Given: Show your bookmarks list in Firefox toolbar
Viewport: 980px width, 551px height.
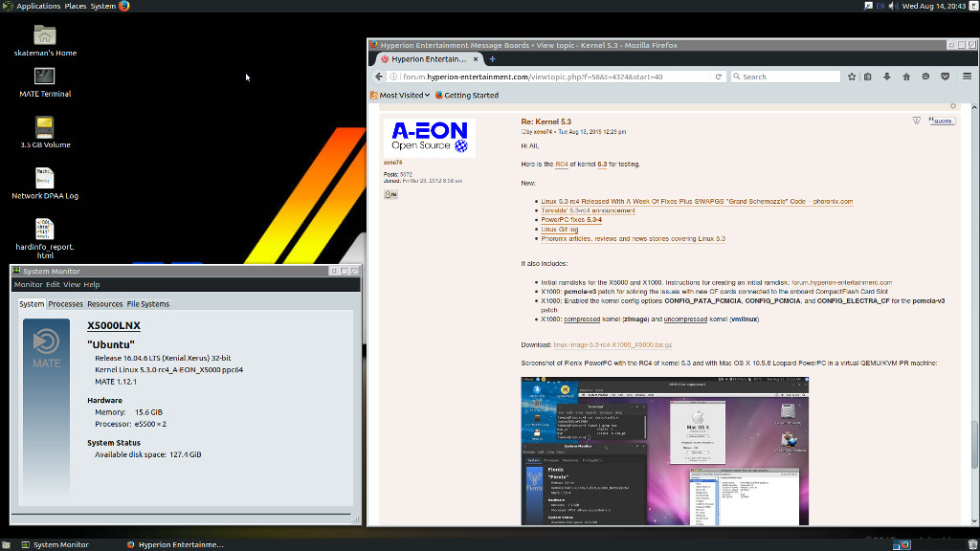Looking at the screenshot, I should pyautogui.click(x=867, y=77).
